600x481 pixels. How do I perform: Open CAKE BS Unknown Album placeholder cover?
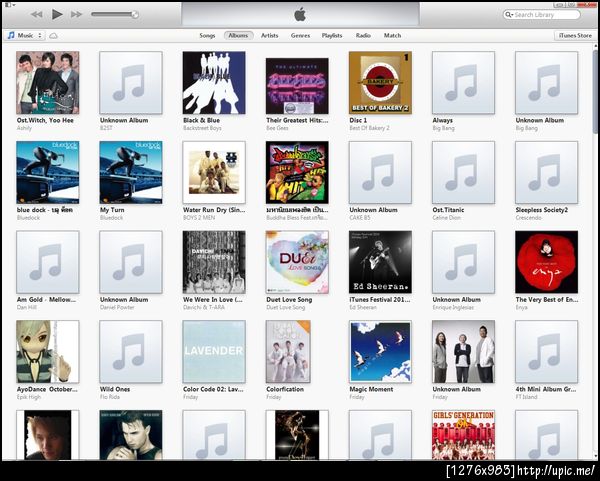click(x=380, y=172)
